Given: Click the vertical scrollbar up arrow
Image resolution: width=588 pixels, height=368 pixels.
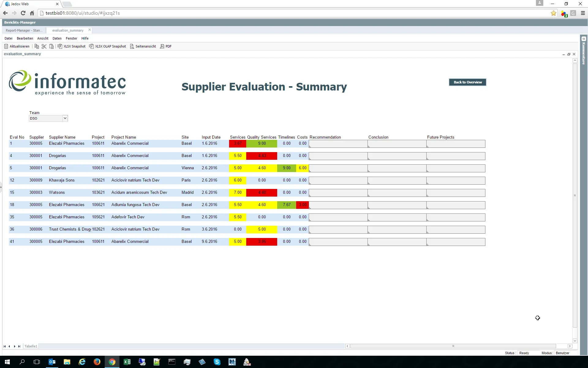Looking at the screenshot, I should 575,60.
